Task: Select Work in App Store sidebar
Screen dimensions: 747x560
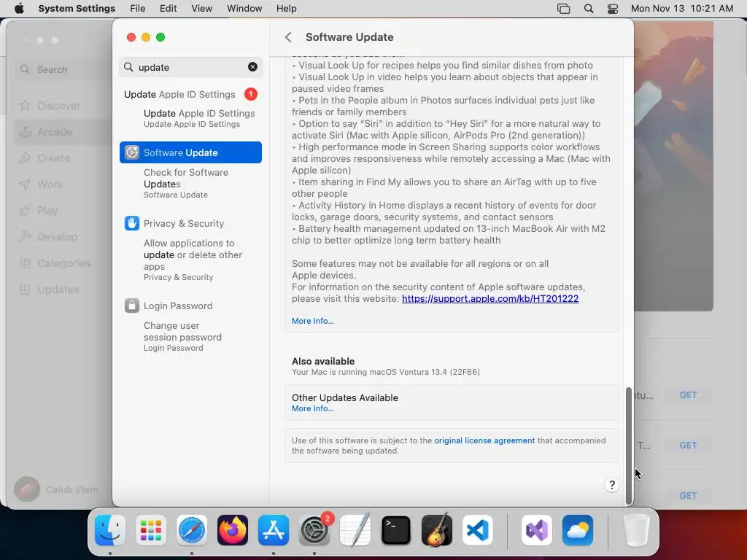Action: coord(50,184)
